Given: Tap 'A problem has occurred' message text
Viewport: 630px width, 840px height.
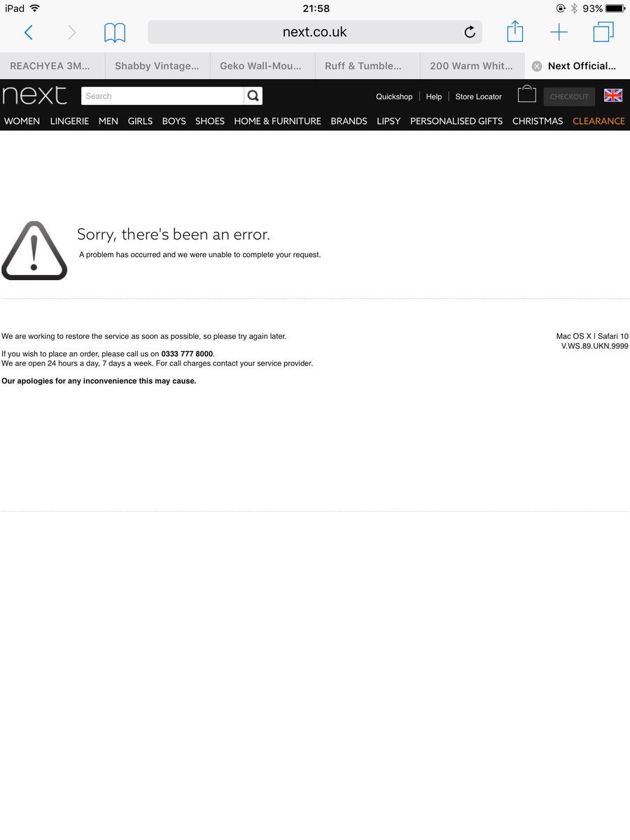Looking at the screenshot, I should click(199, 255).
